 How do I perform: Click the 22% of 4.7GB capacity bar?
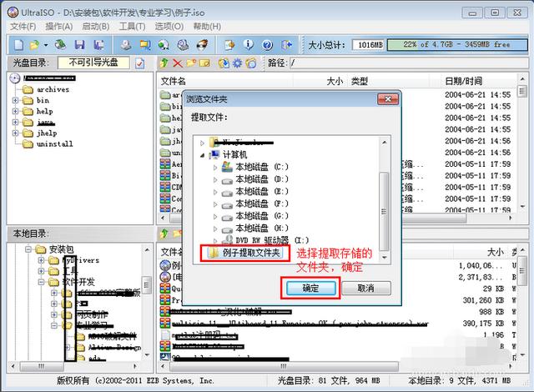click(x=457, y=44)
